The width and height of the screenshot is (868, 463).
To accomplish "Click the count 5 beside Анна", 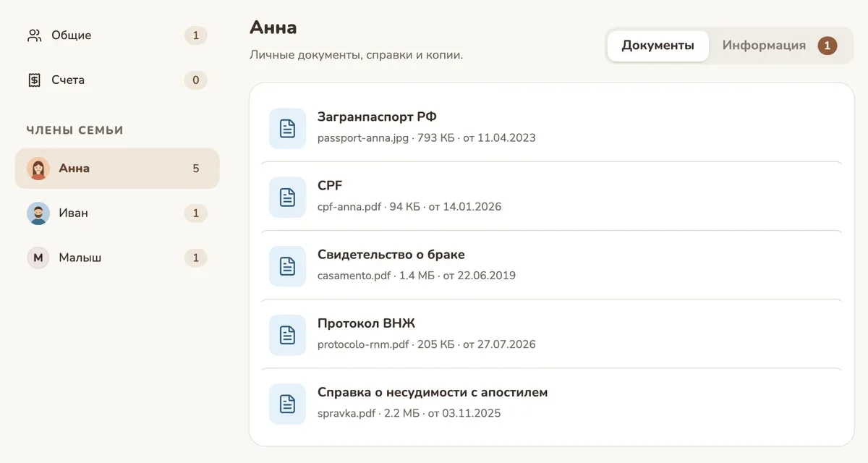I will tap(195, 169).
